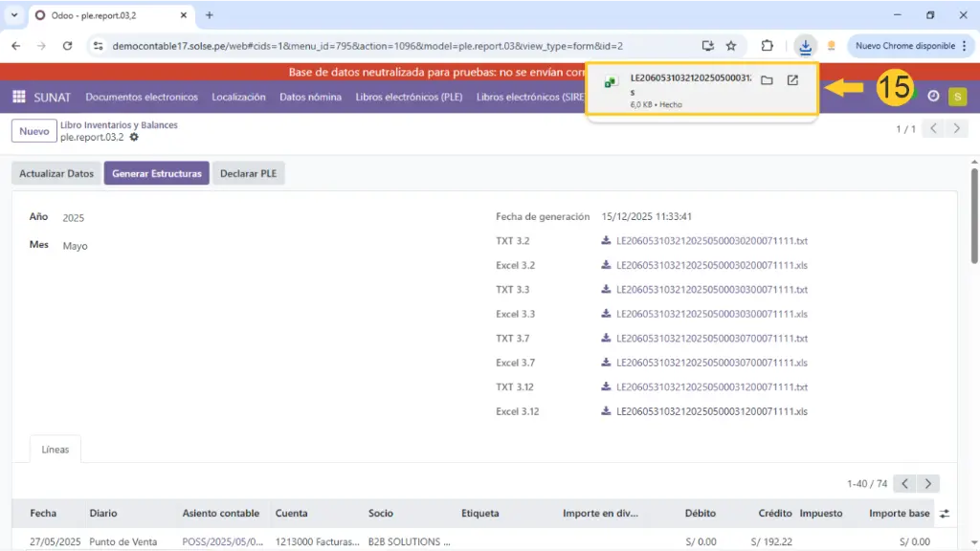Open the Documentos electronicos menu
This screenshot has width=980, height=551.
pyautogui.click(x=142, y=97)
